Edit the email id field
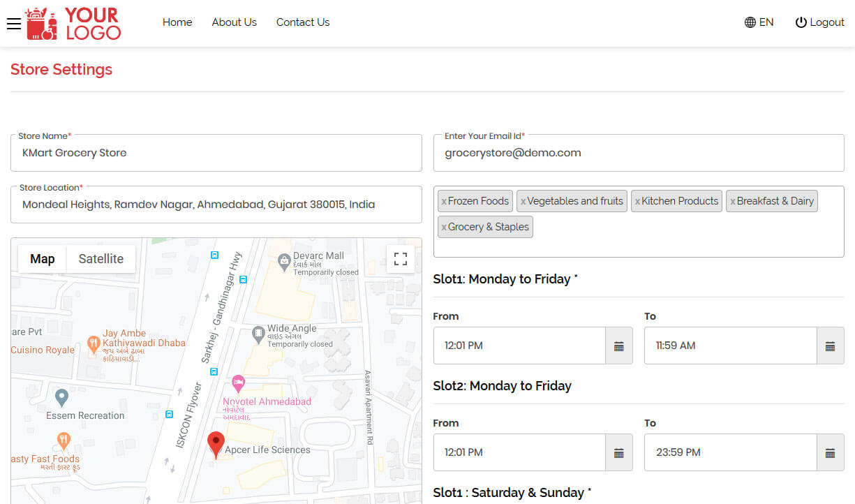The width and height of the screenshot is (855, 504). [639, 153]
